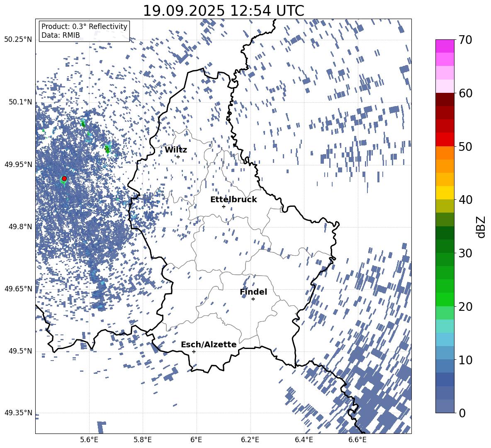
Task: Click the 49.35°N latitude label
Action: (x=18, y=413)
